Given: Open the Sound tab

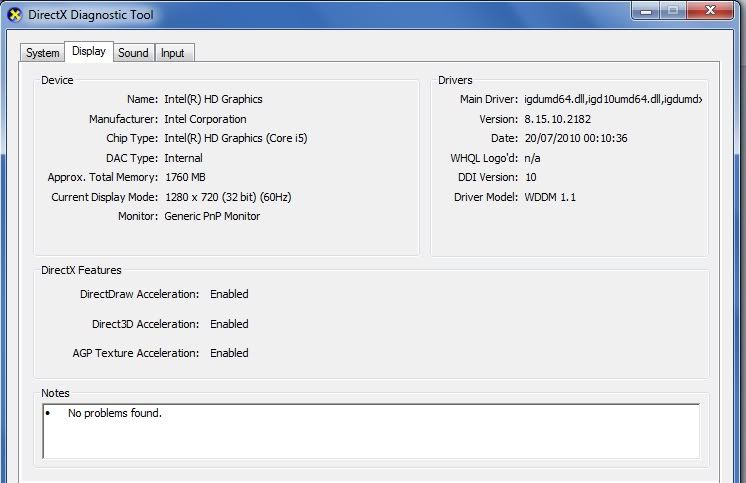Looking at the screenshot, I should point(134,52).
